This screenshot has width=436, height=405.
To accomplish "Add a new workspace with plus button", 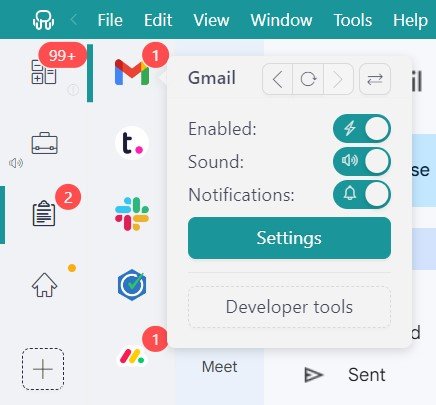I will (x=43, y=369).
